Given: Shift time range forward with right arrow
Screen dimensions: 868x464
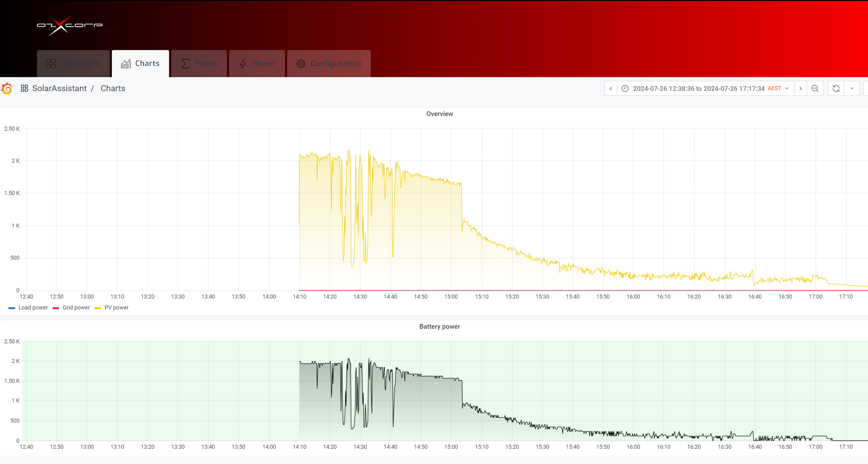Looking at the screenshot, I should (x=801, y=88).
